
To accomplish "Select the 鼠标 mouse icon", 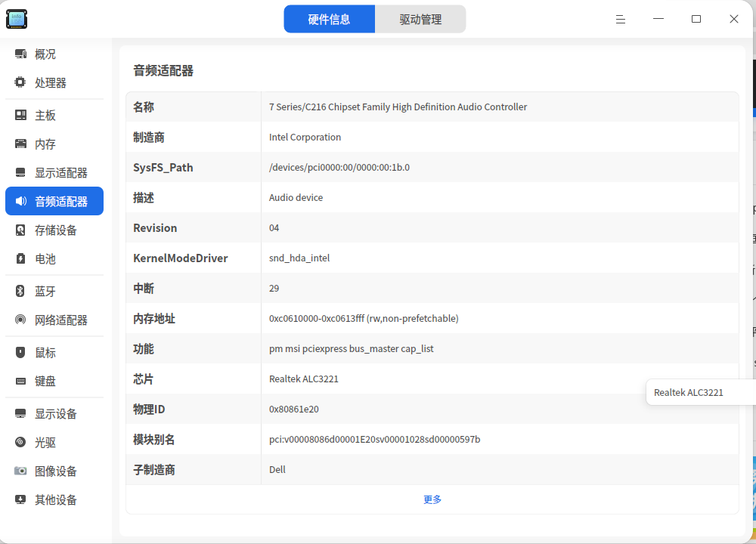I will (x=20, y=352).
